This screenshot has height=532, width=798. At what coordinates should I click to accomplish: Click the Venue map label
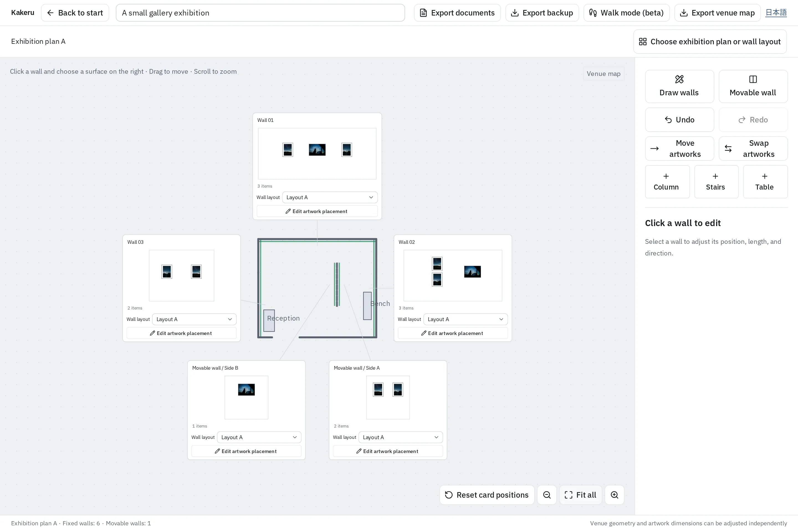603,74
